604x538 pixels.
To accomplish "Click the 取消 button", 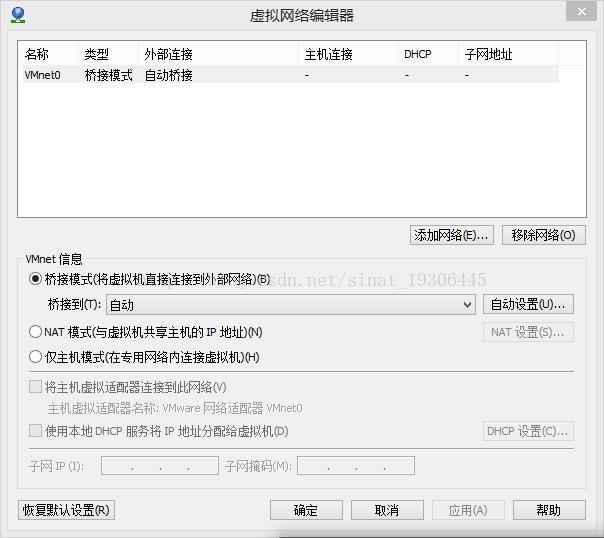I will 387,510.
